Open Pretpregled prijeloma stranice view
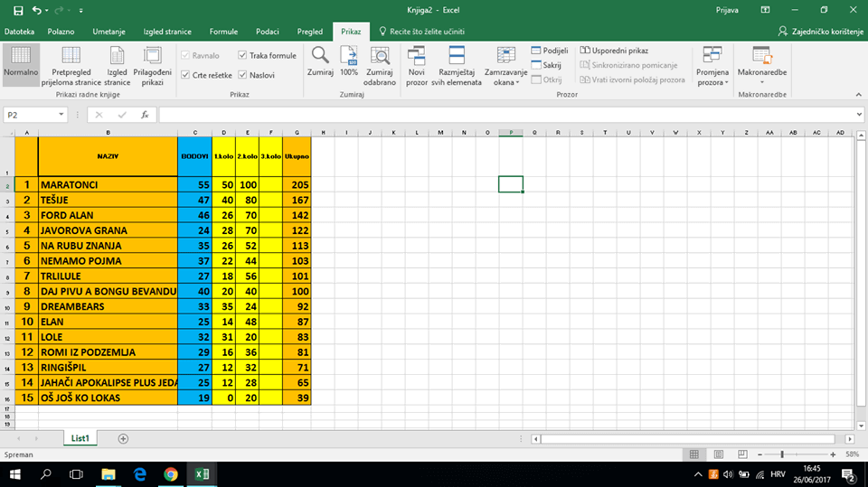Screen dimensions: 868x487 click(71, 56)
